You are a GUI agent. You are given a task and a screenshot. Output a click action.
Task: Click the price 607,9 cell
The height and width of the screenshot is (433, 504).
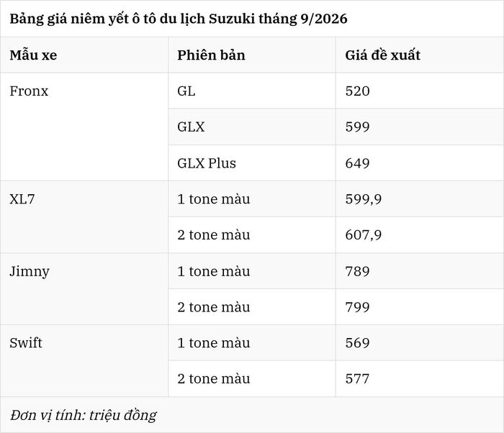[420, 234]
